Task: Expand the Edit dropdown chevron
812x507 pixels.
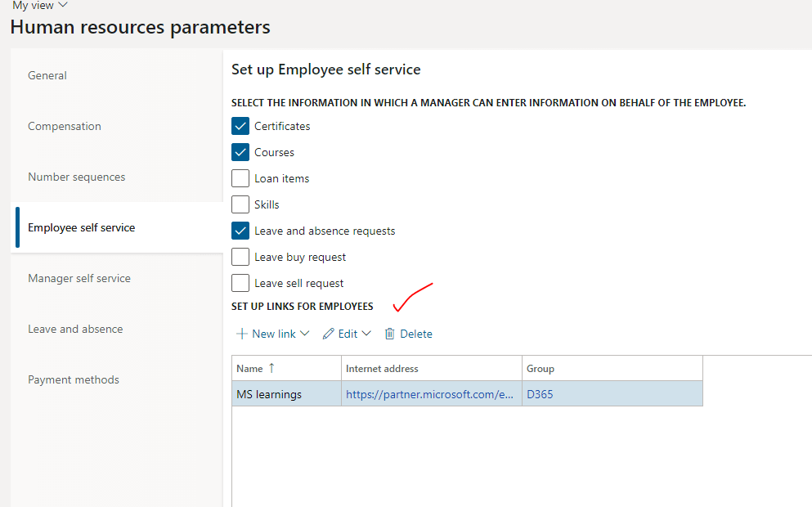Action: click(366, 334)
